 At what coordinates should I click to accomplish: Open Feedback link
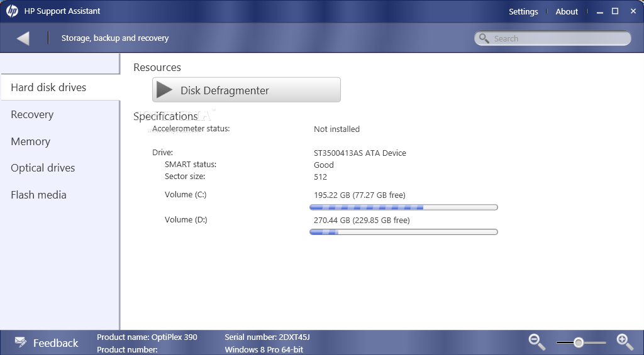[55, 342]
